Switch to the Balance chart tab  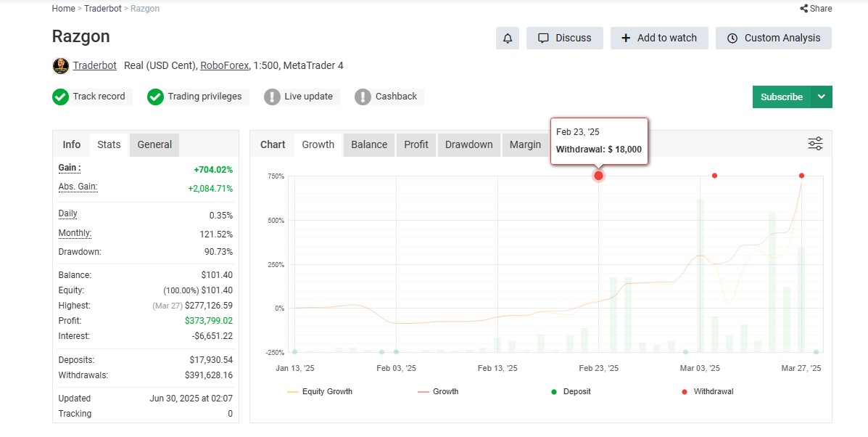point(369,144)
